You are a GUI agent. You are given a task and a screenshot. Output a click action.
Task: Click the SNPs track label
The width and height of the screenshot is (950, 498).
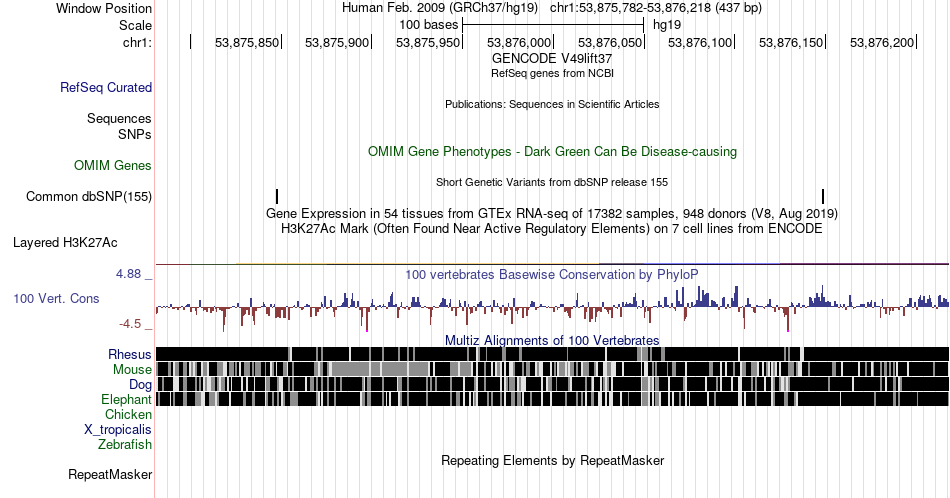(135, 134)
